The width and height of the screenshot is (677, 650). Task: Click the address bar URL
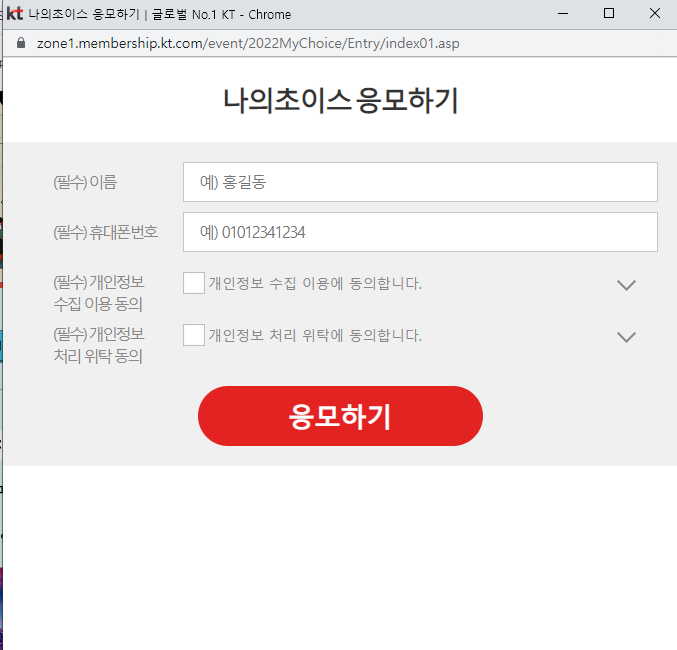tap(248, 43)
